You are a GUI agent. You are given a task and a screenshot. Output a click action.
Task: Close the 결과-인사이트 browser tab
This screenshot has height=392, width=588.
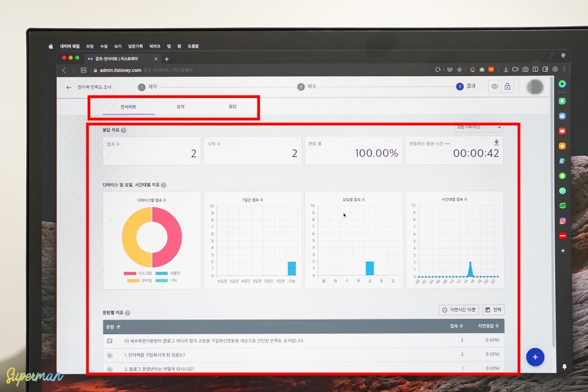(x=156, y=59)
